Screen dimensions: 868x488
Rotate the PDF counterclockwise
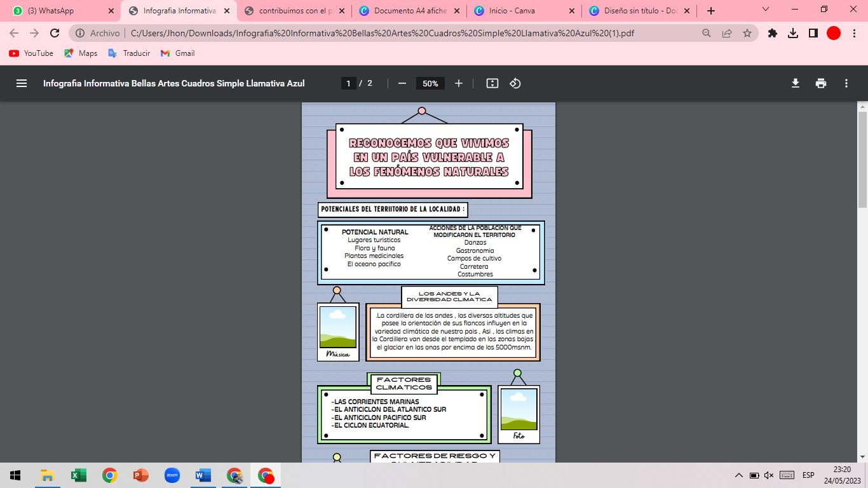pos(515,83)
